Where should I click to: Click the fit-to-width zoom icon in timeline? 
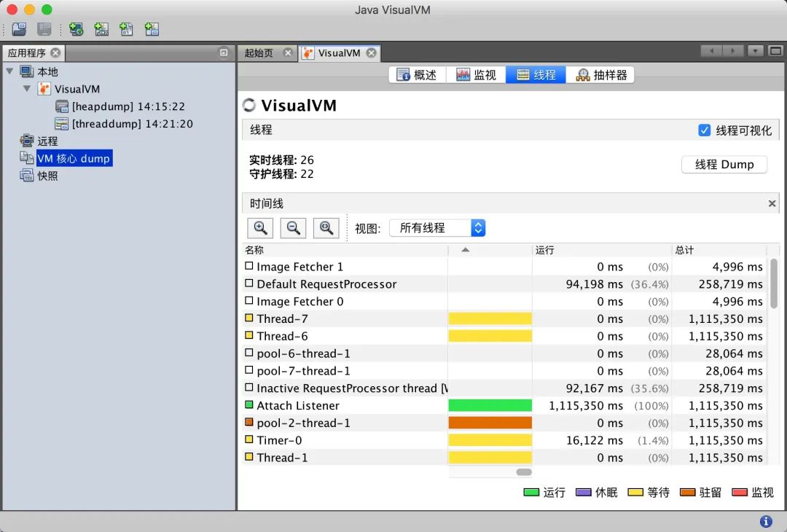tap(326, 228)
